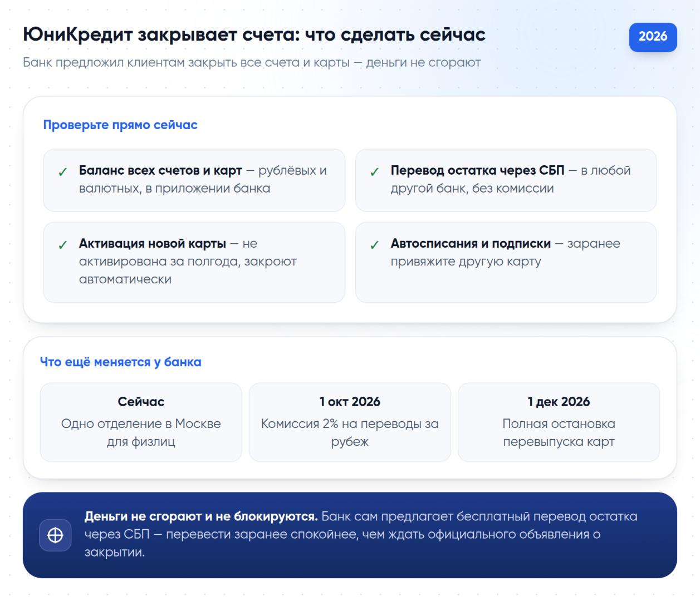Click 'Полная остановка перевыпуска карт'
Screen dimensions: 700x601
(559, 432)
